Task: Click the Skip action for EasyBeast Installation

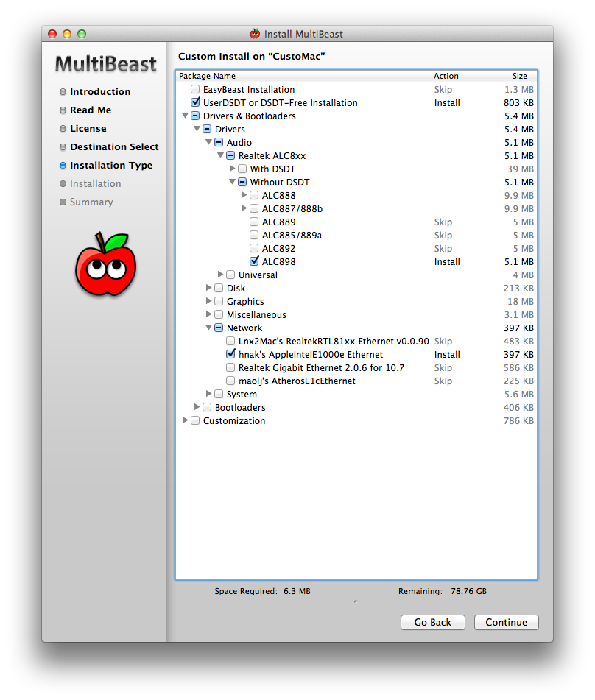Action: (443, 89)
